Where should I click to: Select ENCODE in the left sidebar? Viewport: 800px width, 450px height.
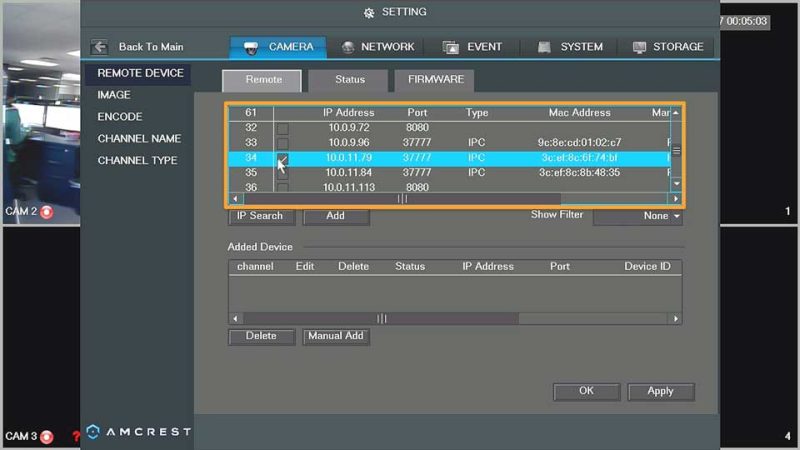[x=119, y=117]
